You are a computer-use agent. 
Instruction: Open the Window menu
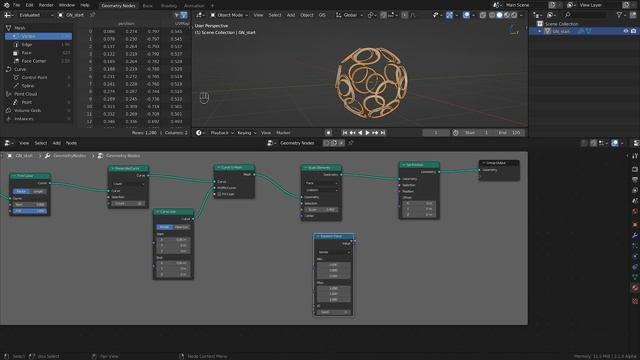(67, 5)
